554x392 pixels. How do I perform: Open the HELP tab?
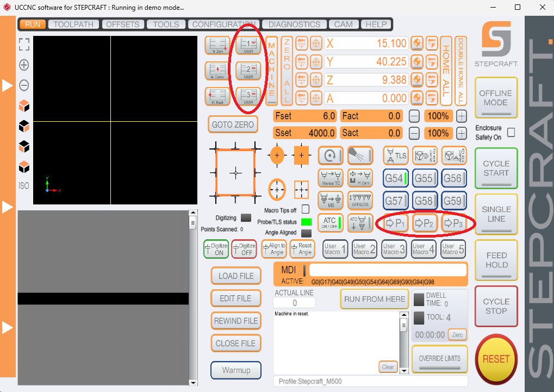pos(376,24)
